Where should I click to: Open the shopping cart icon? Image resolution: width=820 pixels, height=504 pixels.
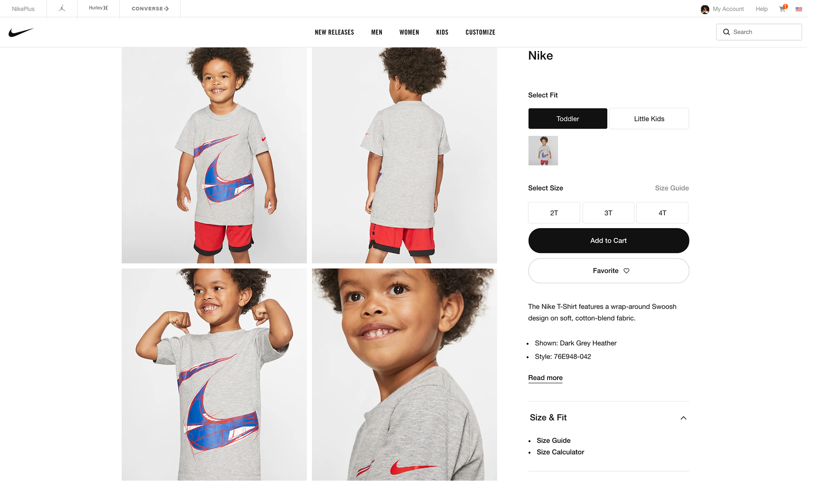click(782, 9)
